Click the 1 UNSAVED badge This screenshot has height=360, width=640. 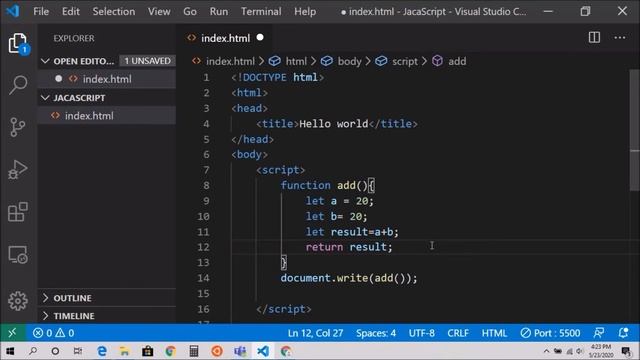click(147, 61)
